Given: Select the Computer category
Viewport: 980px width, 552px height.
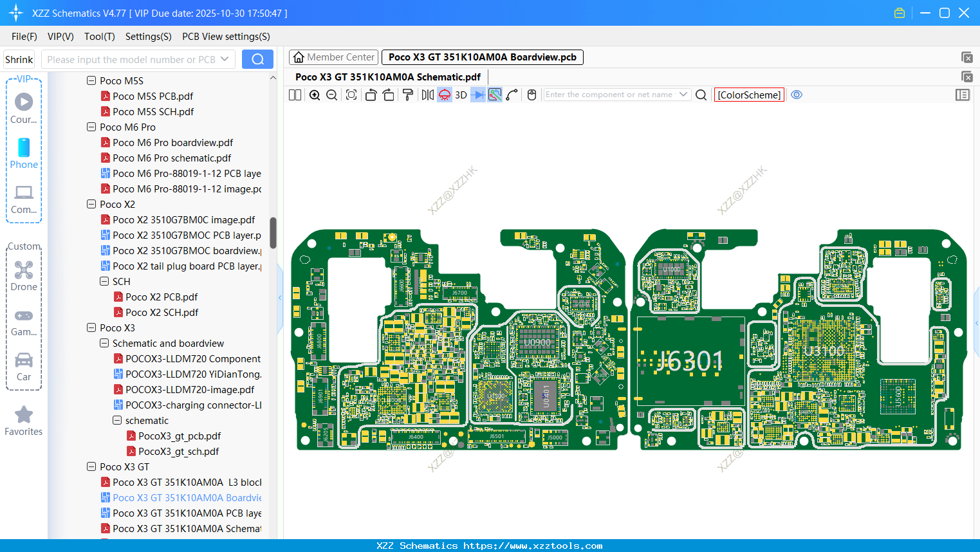Looking at the screenshot, I should pyautogui.click(x=24, y=198).
